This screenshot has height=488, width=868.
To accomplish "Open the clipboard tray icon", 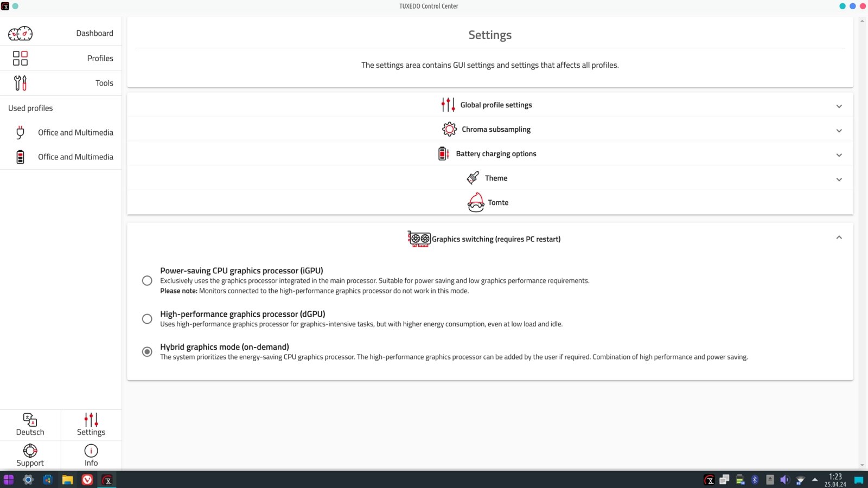I will 724,480.
